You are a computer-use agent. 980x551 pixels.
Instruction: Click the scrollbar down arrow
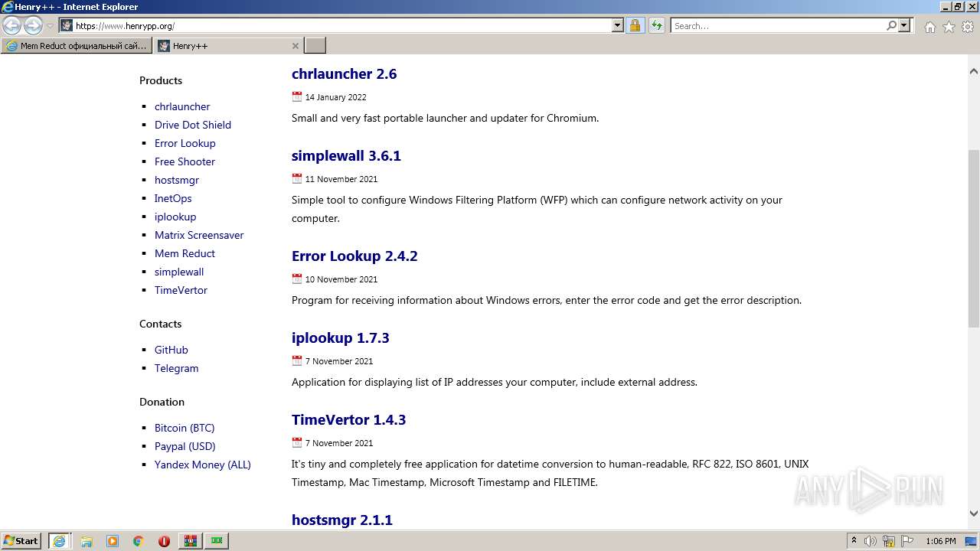(974, 514)
